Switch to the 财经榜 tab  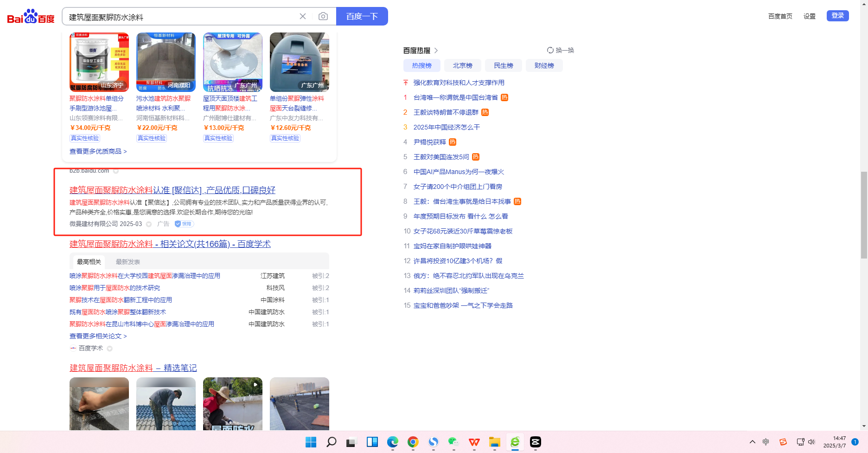point(544,65)
